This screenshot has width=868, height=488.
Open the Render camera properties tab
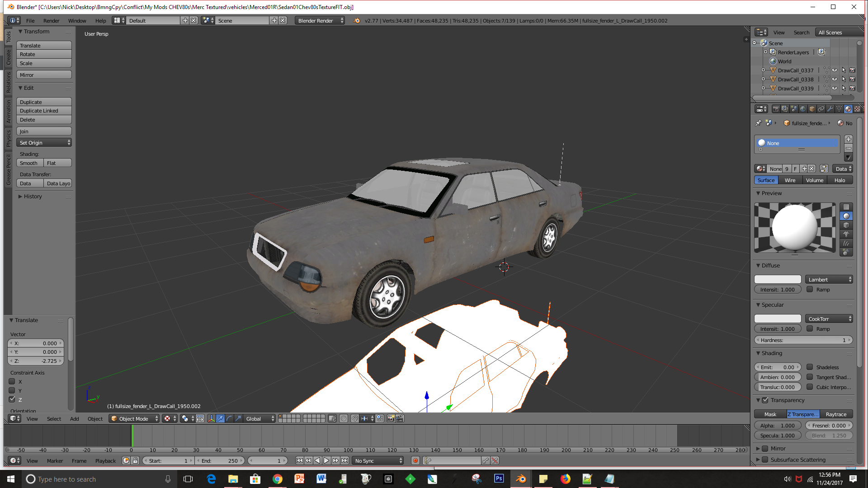[x=776, y=109]
